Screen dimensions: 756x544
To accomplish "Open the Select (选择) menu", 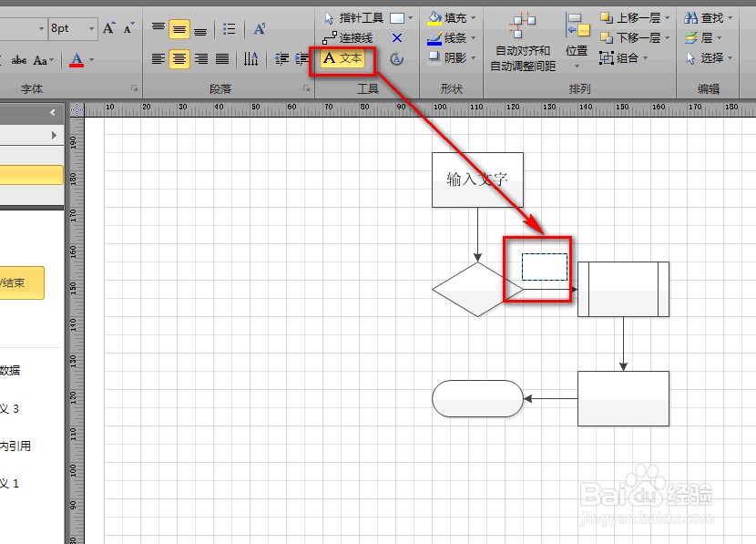I will (709, 58).
